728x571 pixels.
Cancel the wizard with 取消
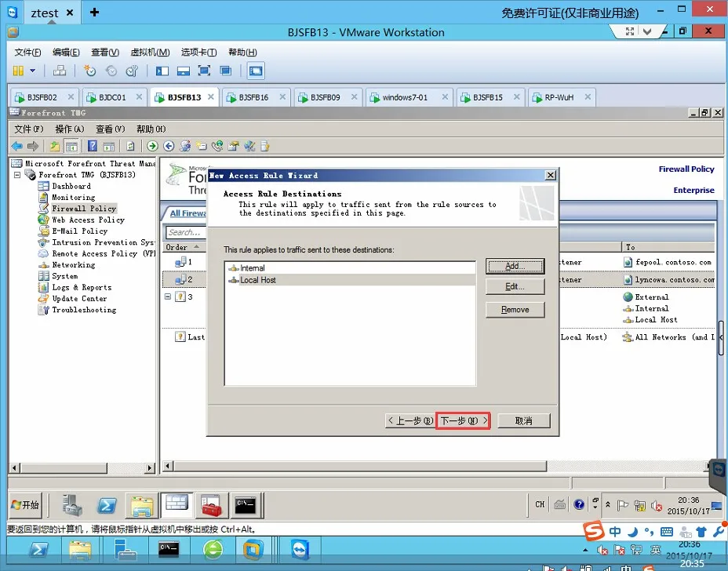click(x=524, y=420)
